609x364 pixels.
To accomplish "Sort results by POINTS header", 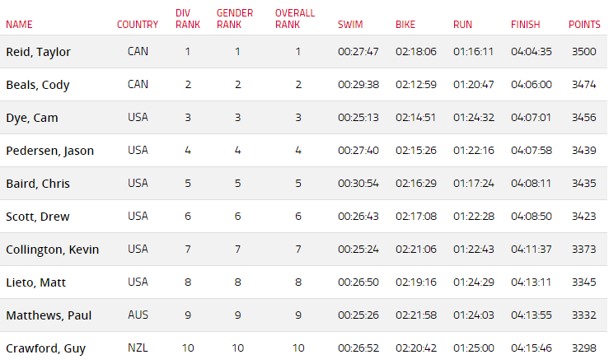I will 584,25.
